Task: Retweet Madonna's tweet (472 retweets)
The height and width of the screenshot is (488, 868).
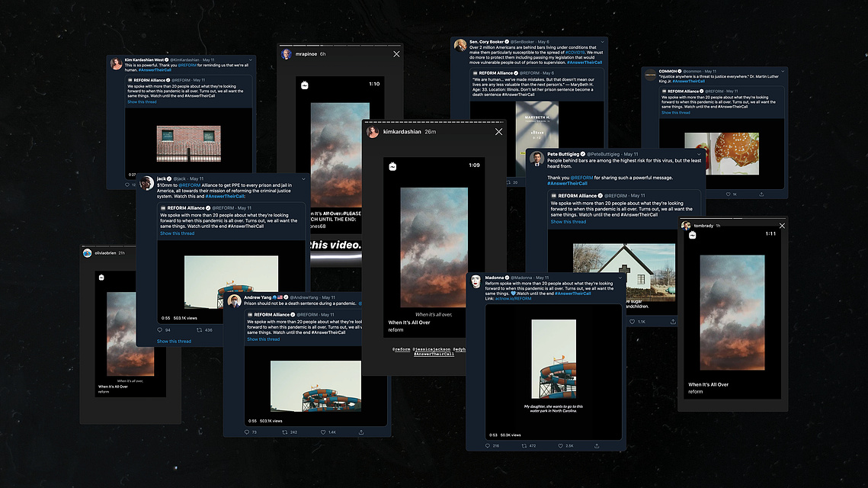Action: [x=524, y=445]
